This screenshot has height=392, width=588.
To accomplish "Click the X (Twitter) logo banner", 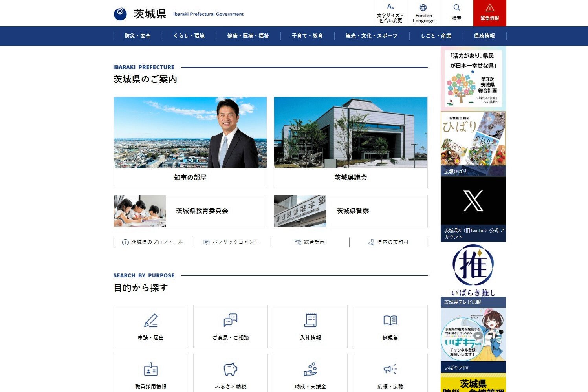I will pos(473,200).
